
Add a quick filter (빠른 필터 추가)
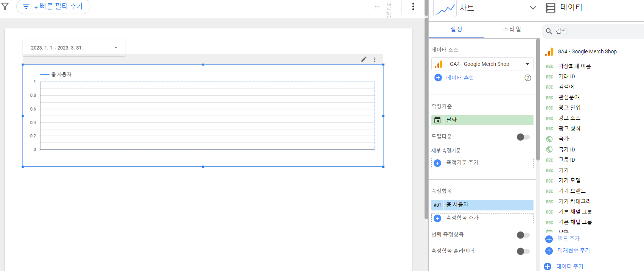[x=53, y=6]
